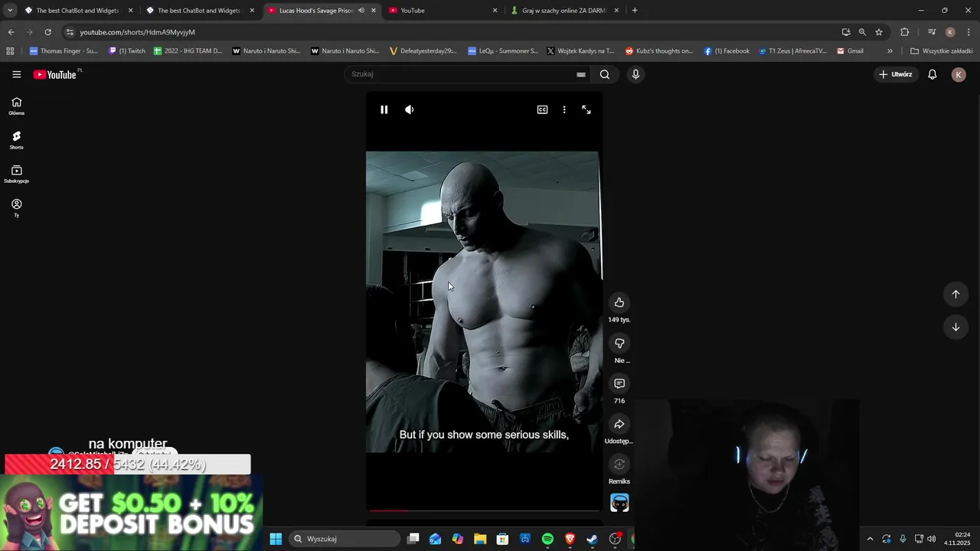
Task: Open the on-screen keyboard in search box
Action: point(581,74)
